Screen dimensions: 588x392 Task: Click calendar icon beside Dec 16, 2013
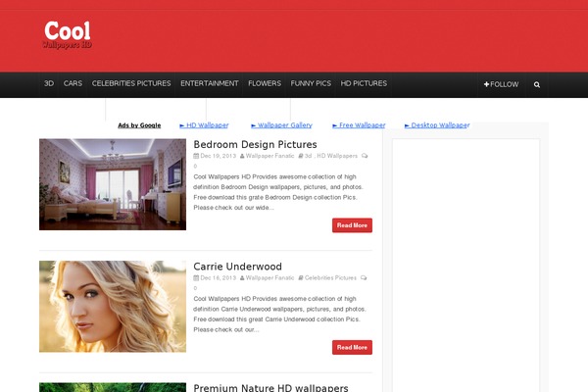coord(196,278)
